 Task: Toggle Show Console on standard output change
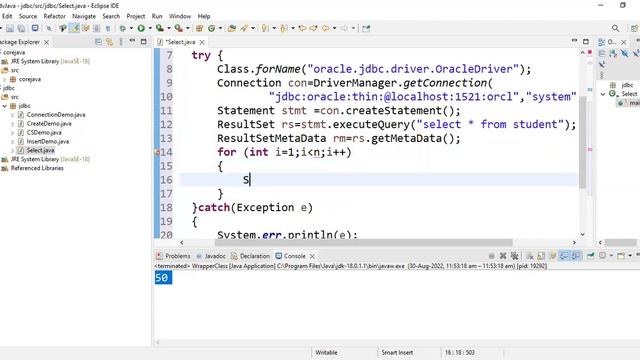(x=564, y=256)
